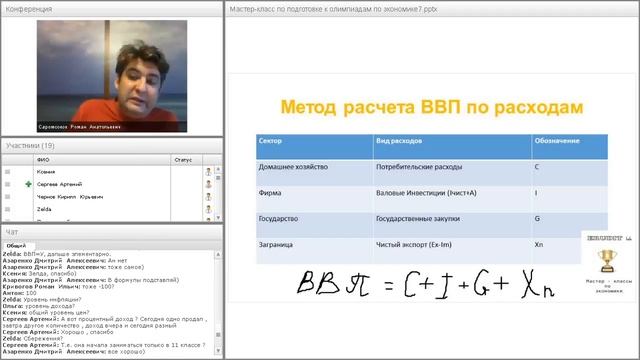This screenshot has width=640, height=360.
Task: Click the user icon in Чернов Кирилл's row
Action: [x=208, y=197]
